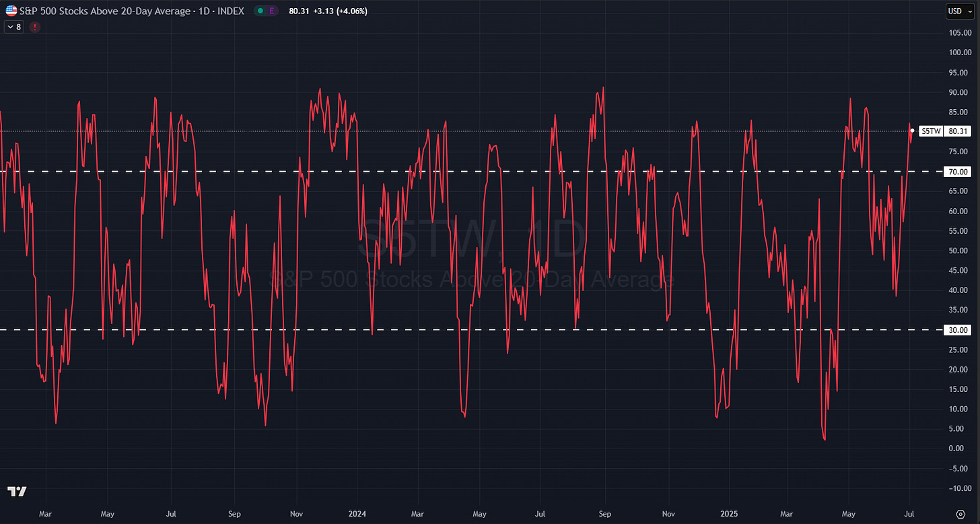Expand the collapsed indicators list showing 8
The image size is (980, 524).
point(13,28)
